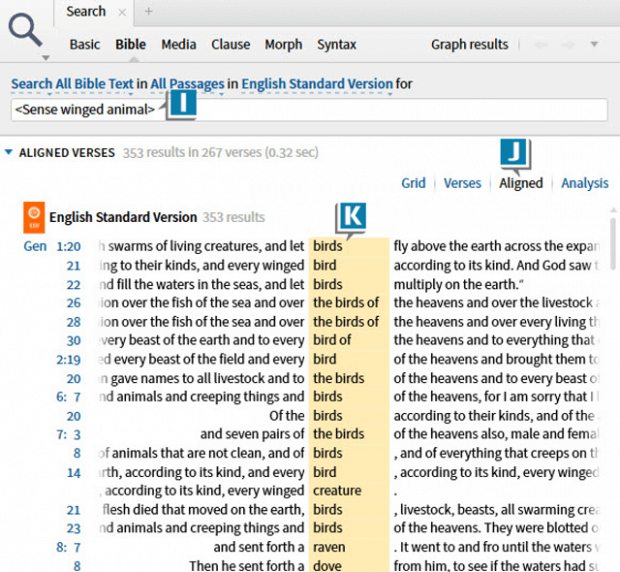This screenshot has width=620, height=572.
Task: Switch results to Analysis view
Action: 584,183
